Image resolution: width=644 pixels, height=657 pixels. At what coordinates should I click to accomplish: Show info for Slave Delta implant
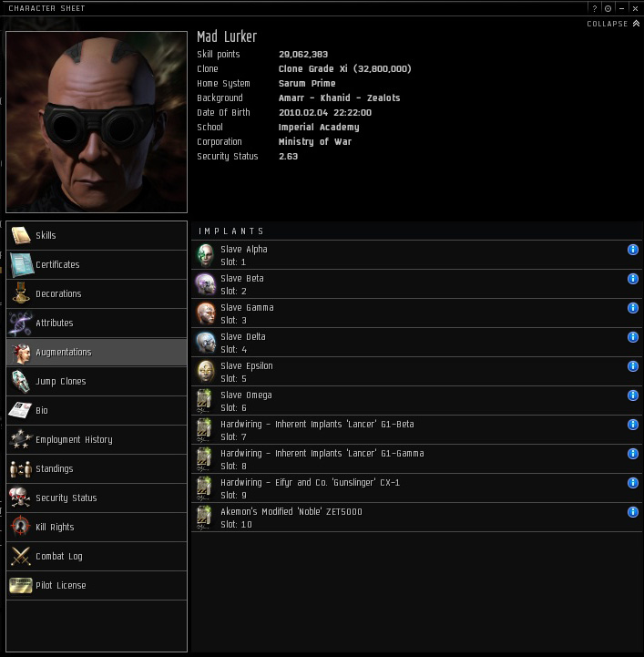coord(633,337)
